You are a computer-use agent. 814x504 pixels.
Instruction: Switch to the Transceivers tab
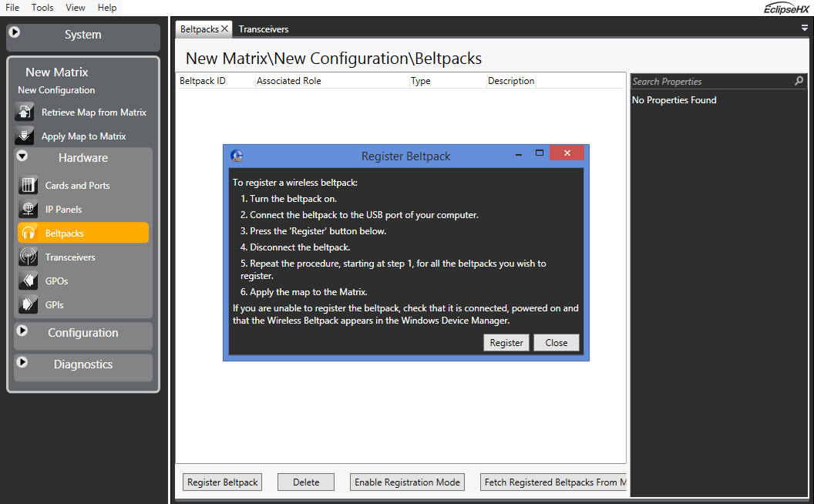point(264,29)
